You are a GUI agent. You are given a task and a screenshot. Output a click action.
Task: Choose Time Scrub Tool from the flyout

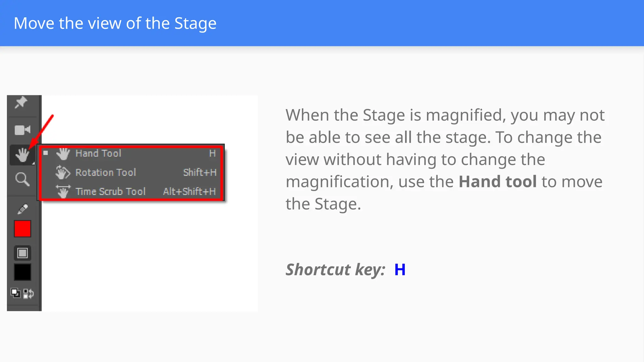pos(110,191)
